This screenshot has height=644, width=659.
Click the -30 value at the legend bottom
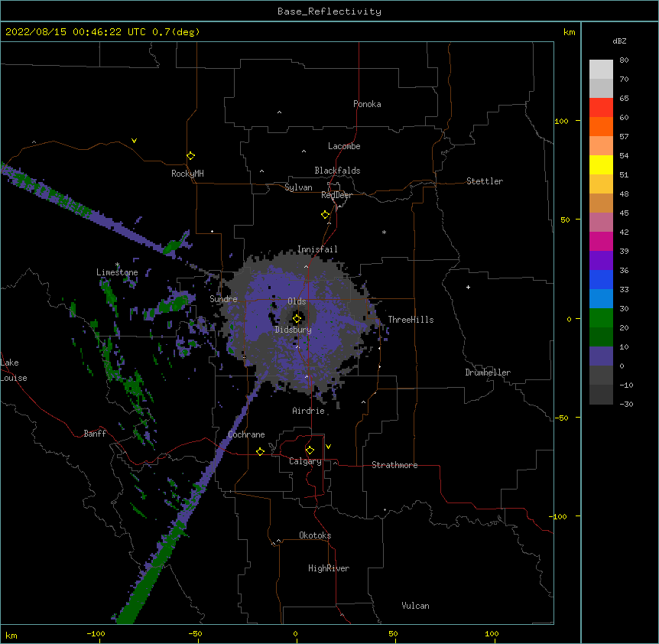point(626,404)
